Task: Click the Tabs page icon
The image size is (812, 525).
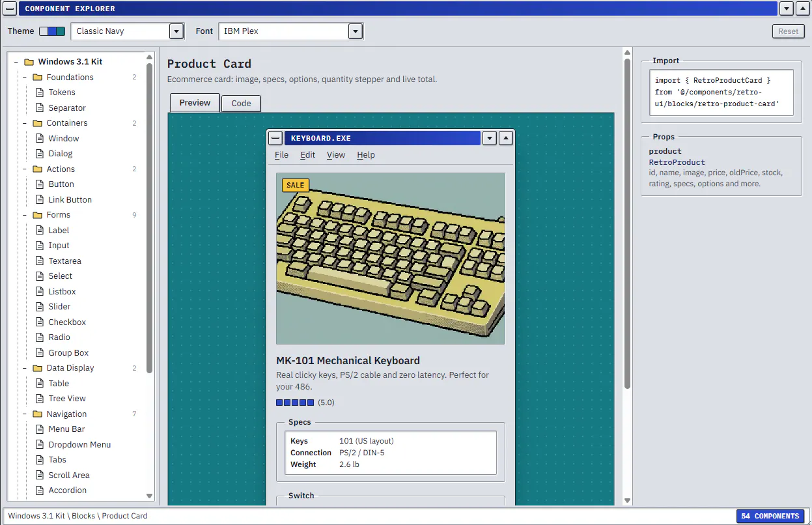Action: 39,460
